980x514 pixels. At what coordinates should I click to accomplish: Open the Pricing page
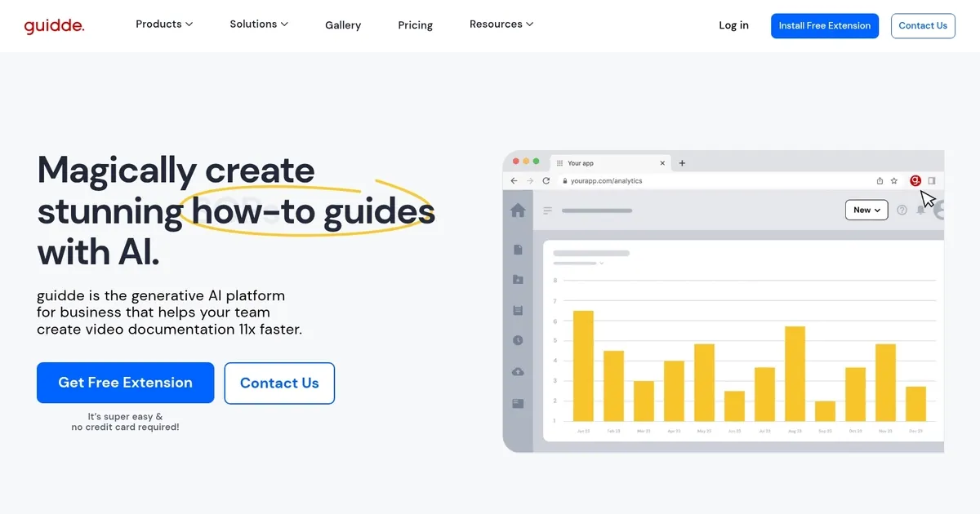pos(415,25)
